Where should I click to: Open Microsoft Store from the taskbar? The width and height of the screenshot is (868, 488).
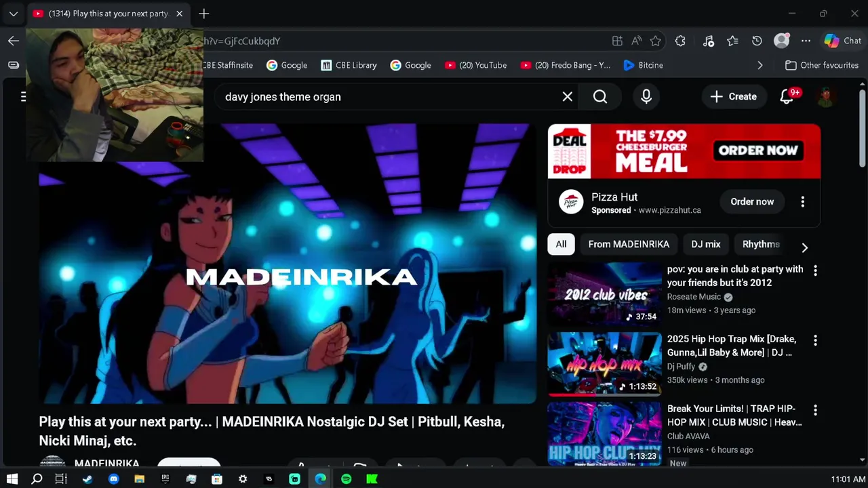(217, 479)
